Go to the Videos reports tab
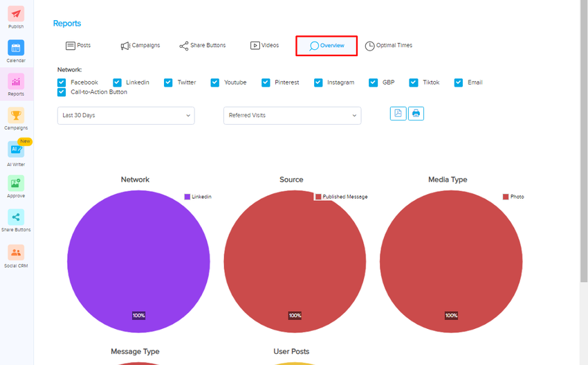Screen dimensions: 588x365 [264, 46]
